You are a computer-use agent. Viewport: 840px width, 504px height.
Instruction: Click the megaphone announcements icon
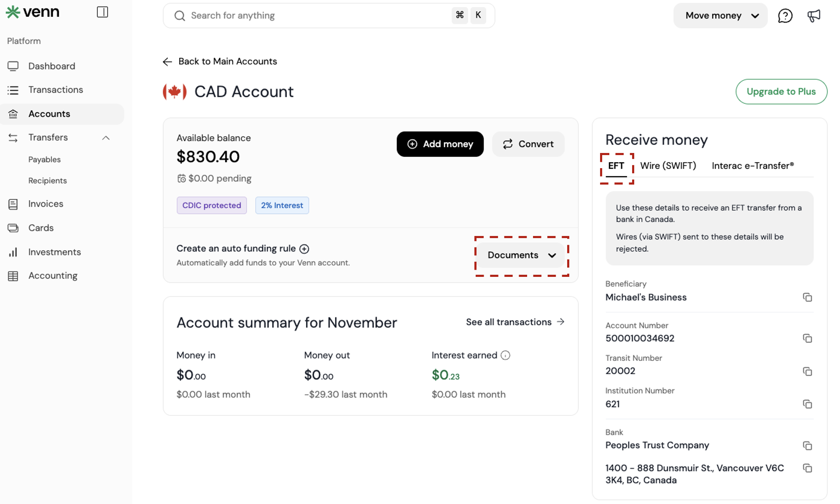coord(813,16)
